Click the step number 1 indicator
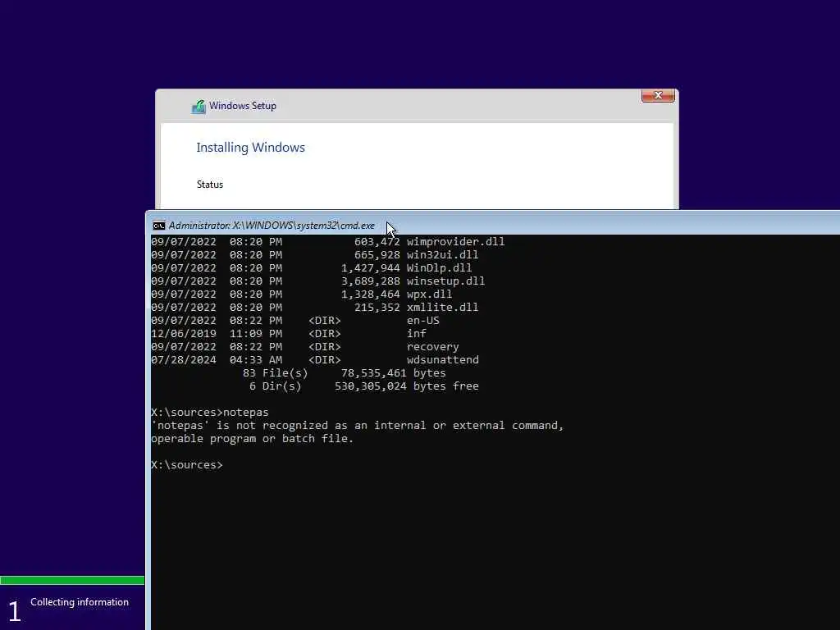 15,611
